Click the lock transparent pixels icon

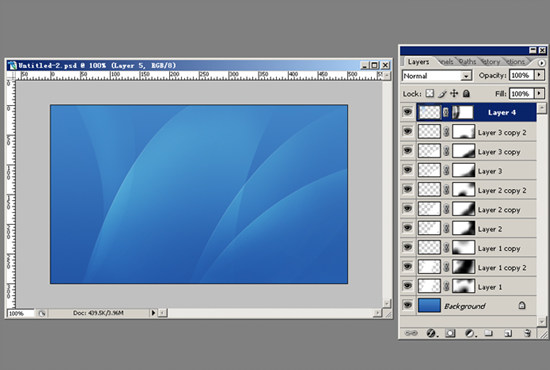coord(430,94)
